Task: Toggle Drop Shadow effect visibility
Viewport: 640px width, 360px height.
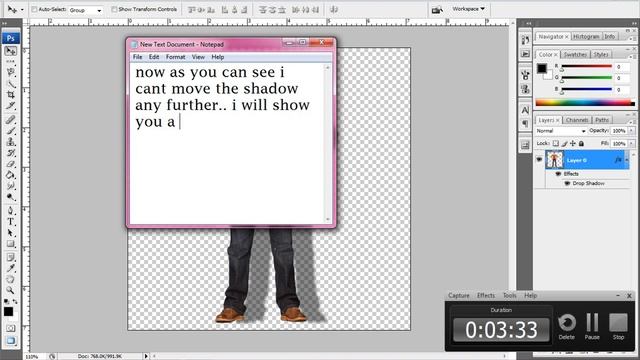Action: (567, 183)
